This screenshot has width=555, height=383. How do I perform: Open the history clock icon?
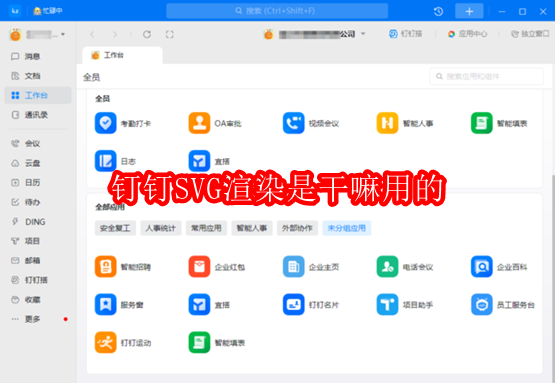point(439,11)
